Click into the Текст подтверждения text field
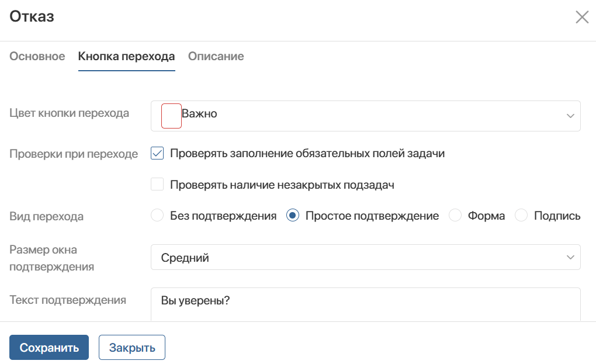 (366, 304)
